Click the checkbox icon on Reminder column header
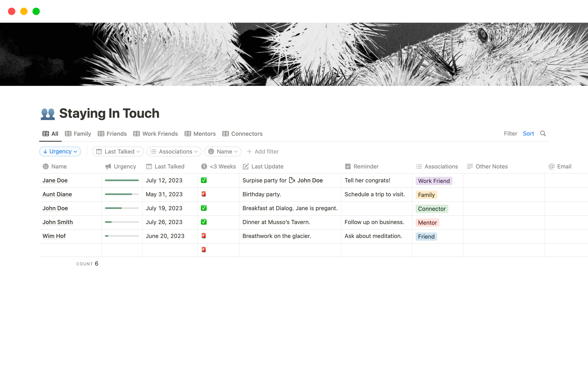The height and width of the screenshot is (368, 588). pyautogui.click(x=348, y=167)
